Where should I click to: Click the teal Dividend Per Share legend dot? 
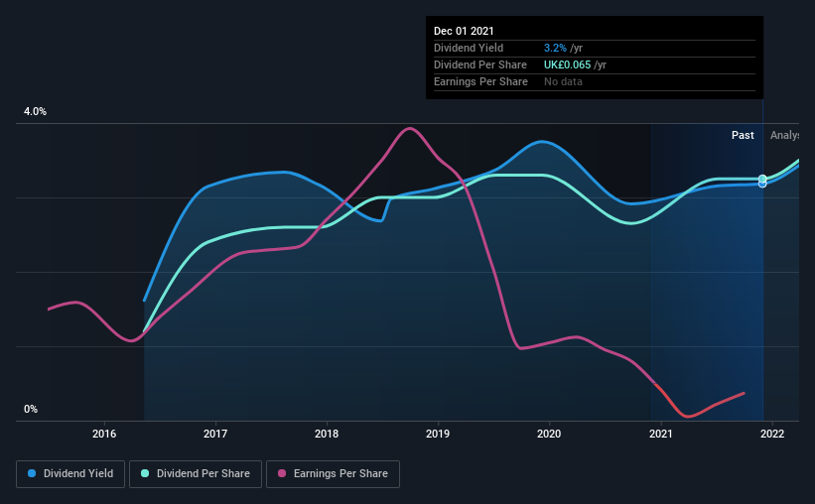coord(145,473)
